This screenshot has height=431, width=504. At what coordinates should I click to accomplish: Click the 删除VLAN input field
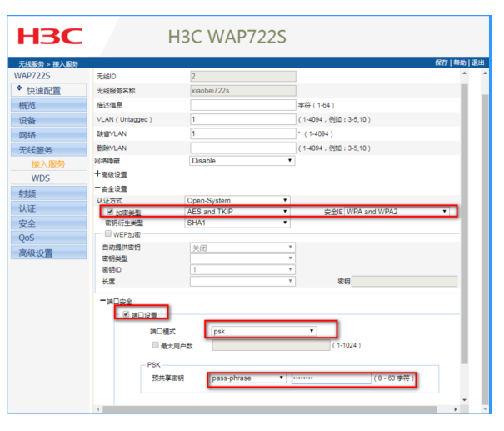click(243, 148)
